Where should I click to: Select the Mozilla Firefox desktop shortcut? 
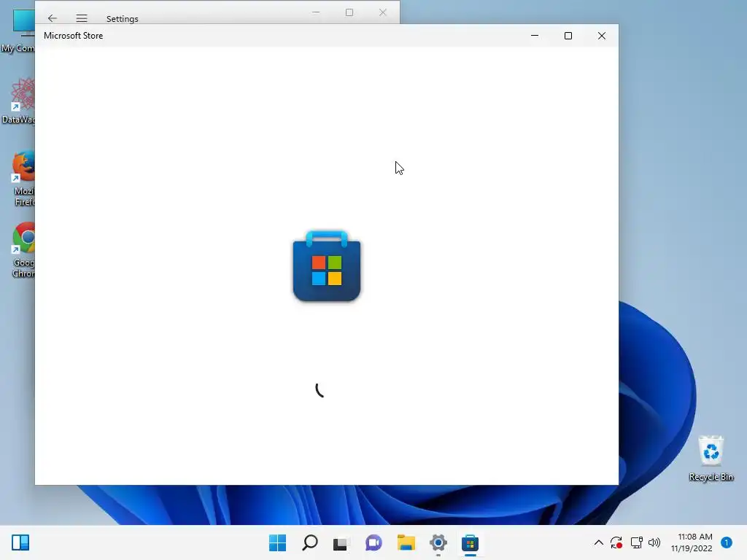23,179
